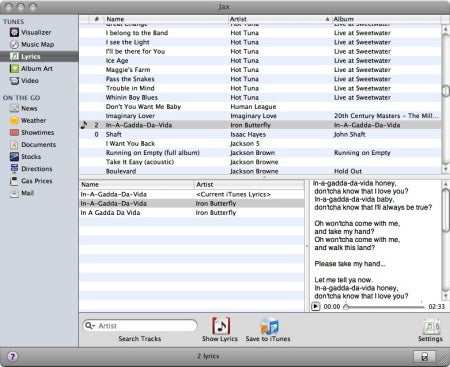Select the '<Current iTunes Lyrics>' result row

pos(192,194)
